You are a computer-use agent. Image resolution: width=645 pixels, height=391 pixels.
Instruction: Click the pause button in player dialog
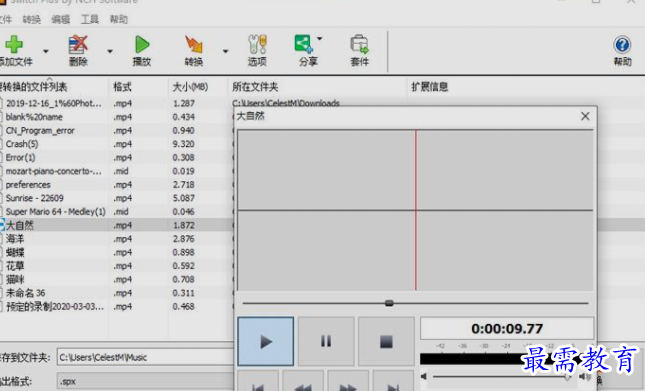point(326,341)
